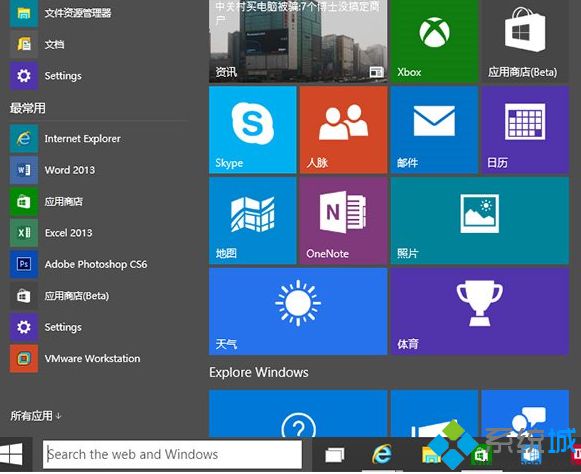The width and height of the screenshot is (581, 474).
Task: Expand 所有应用 all apps list
Action: [x=36, y=416]
